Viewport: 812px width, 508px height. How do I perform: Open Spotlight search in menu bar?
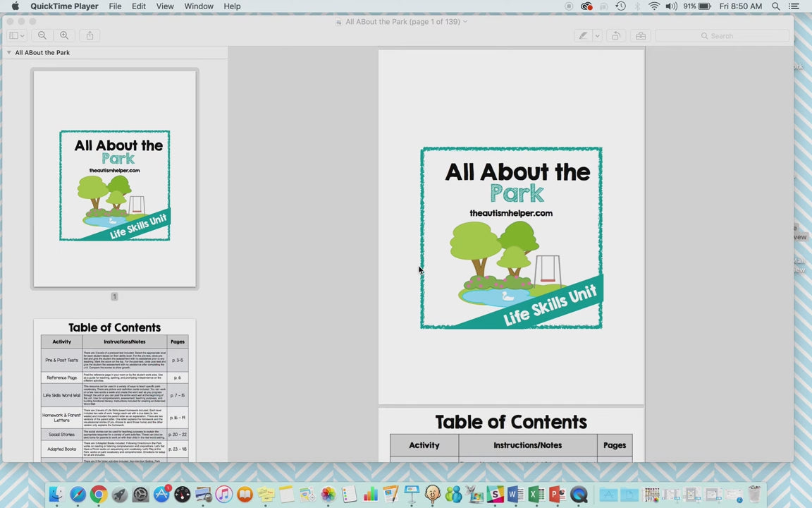tap(775, 6)
